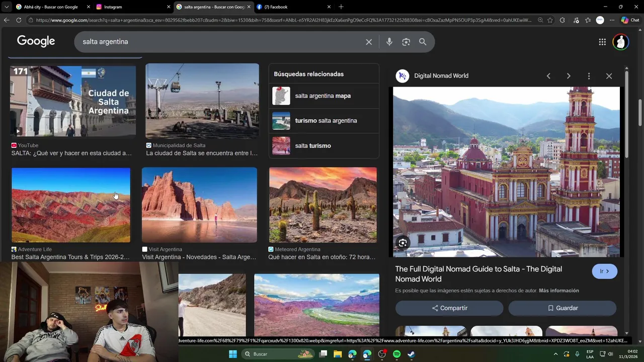The width and height of the screenshot is (644, 362).
Task: Open the Adventure Life colorful hills image
Action: click(x=71, y=205)
